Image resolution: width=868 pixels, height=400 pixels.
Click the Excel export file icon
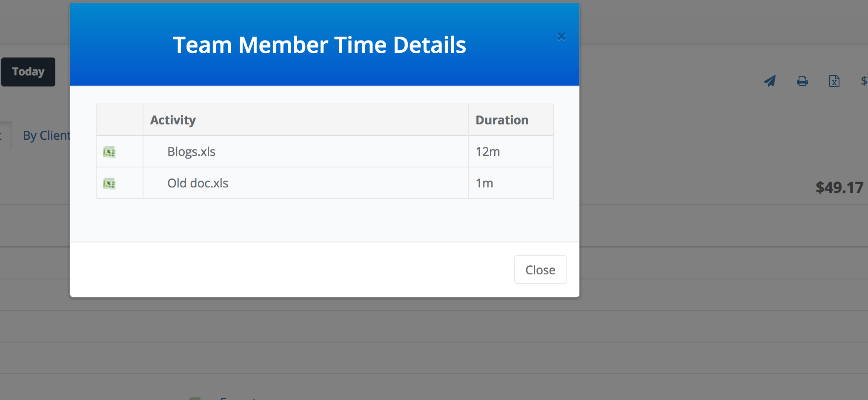[834, 81]
